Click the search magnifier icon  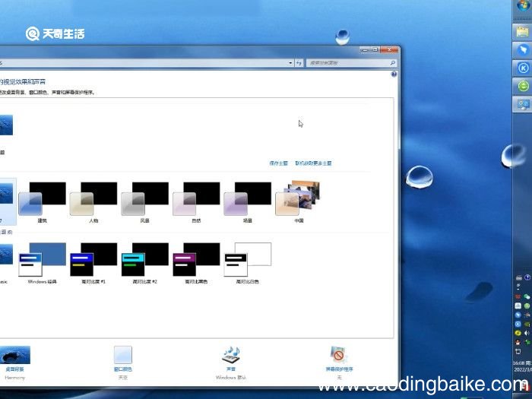tap(393, 63)
